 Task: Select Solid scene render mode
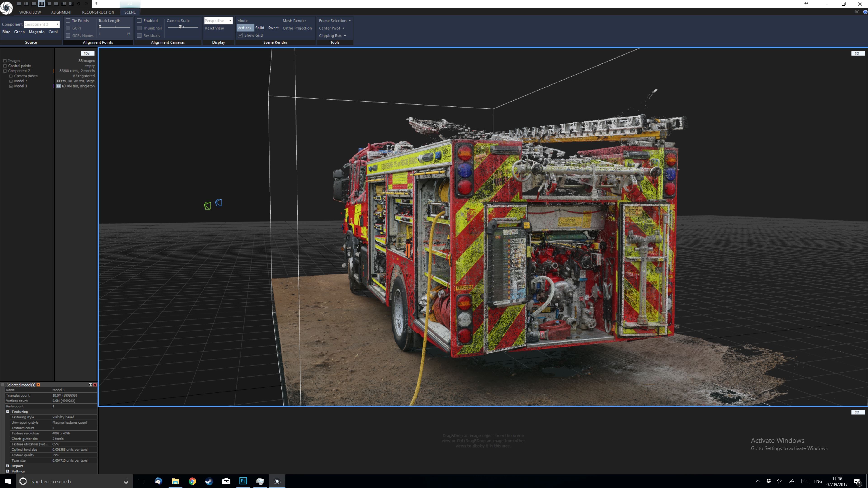click(259, 28)
